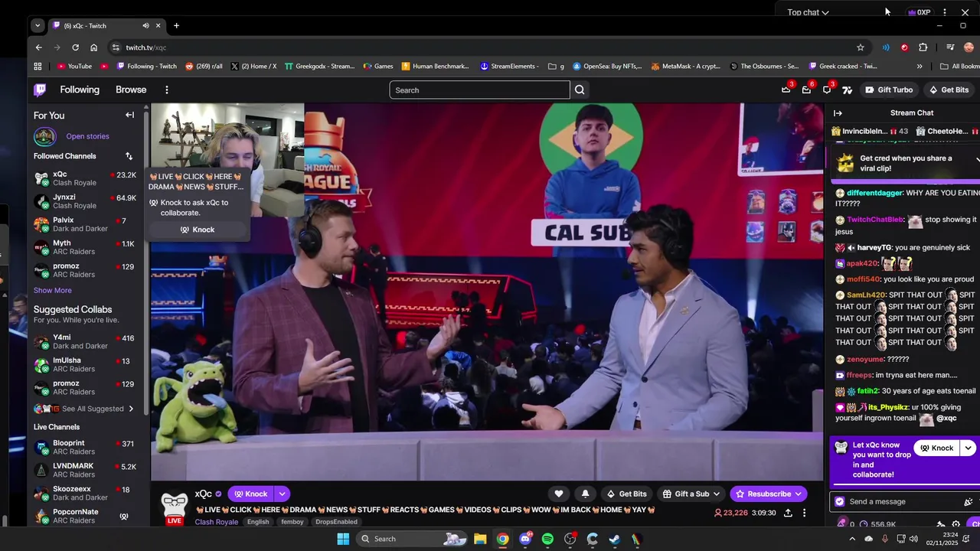Reload the page
The image size is (980, 551).
(75, 47)
